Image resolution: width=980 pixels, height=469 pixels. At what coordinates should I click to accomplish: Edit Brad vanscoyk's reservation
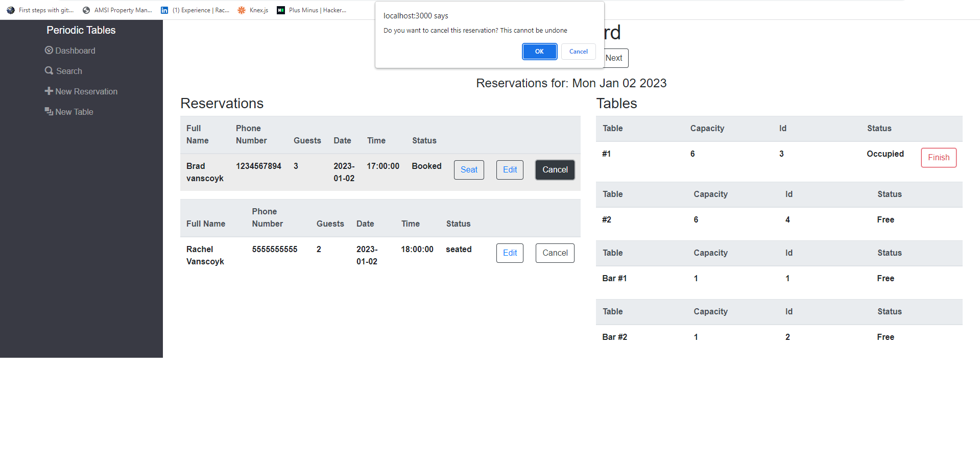pos(509,169)
